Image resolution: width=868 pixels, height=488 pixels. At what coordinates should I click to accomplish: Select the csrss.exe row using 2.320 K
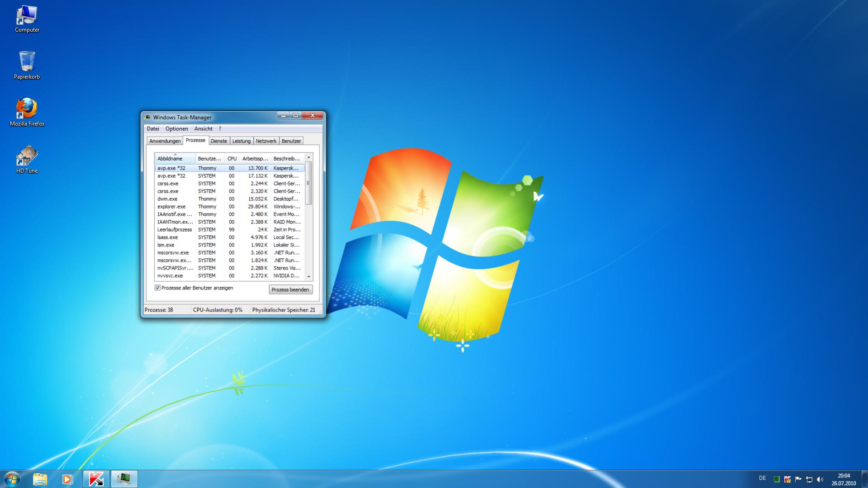point(230,191)
